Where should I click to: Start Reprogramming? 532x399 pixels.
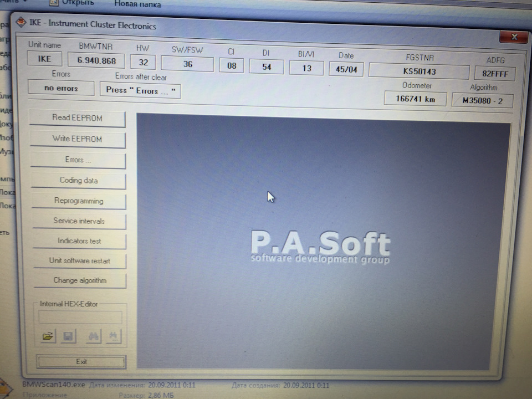[x=79, y=201]
